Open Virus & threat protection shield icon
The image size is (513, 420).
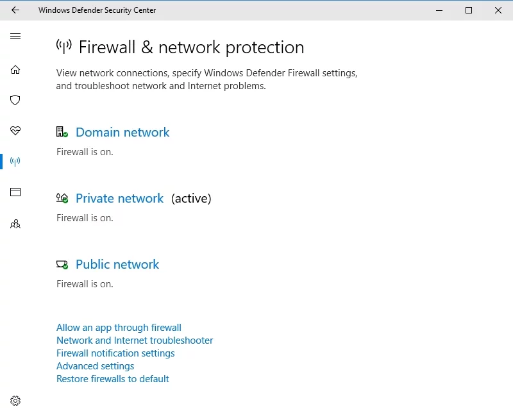[x=15, y=100]
